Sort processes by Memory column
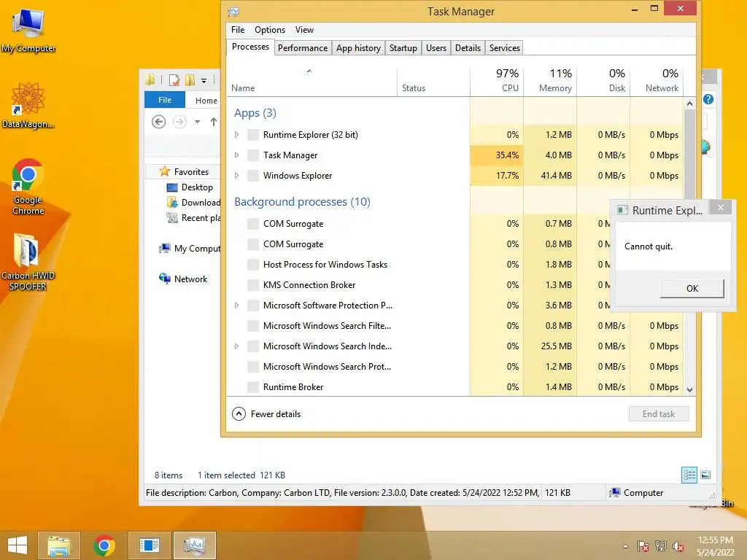The image size is (747, 560). pos(550,80)
